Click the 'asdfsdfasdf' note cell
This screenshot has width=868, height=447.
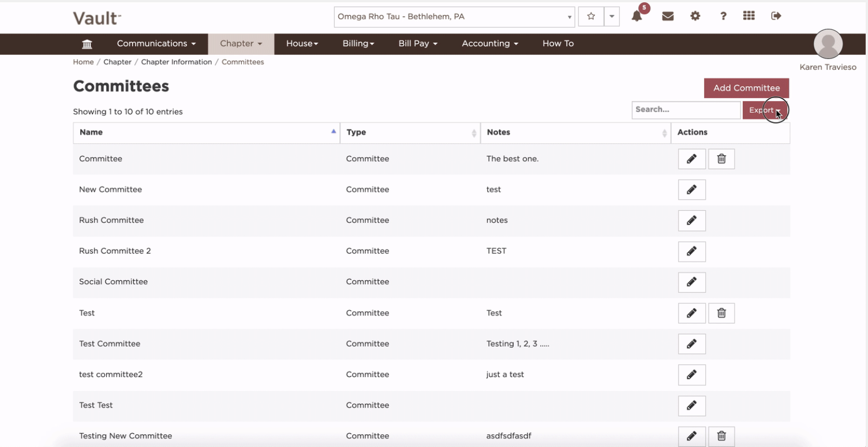click(508, 436)
